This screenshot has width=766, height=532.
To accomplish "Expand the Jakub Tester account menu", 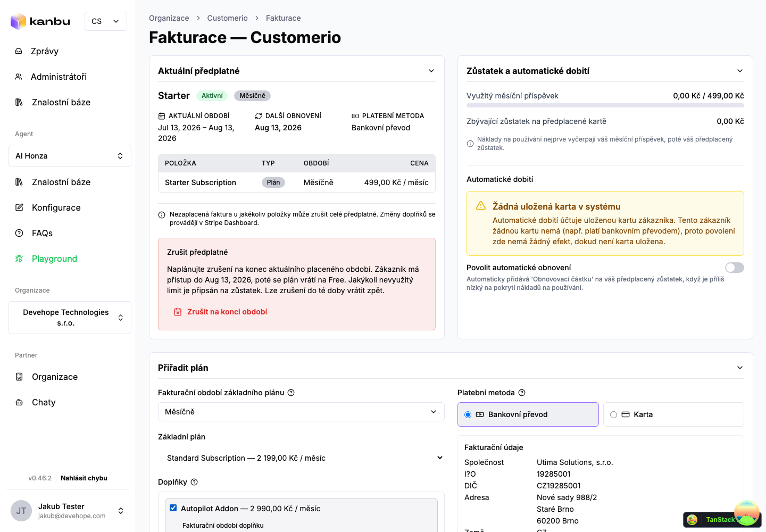I will point(121,511).
